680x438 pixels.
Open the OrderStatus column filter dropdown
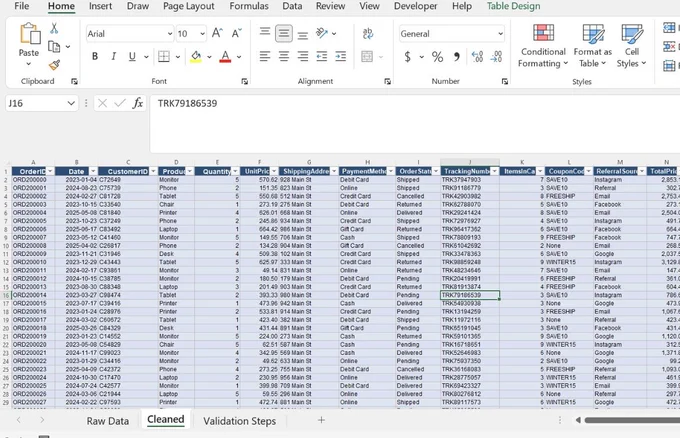(x=436, y=171)
